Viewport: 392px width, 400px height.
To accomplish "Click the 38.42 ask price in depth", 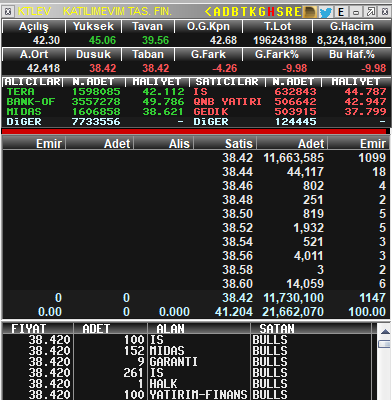I will tap(238, 158).
